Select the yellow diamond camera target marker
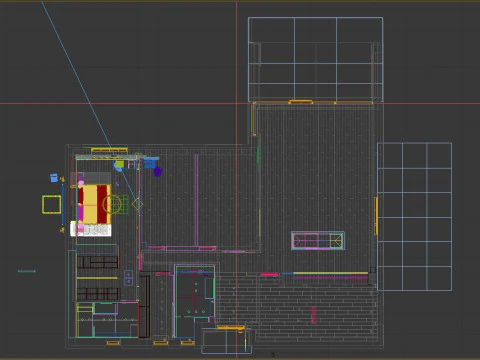 pyautogui.click(x=137, y=204)
